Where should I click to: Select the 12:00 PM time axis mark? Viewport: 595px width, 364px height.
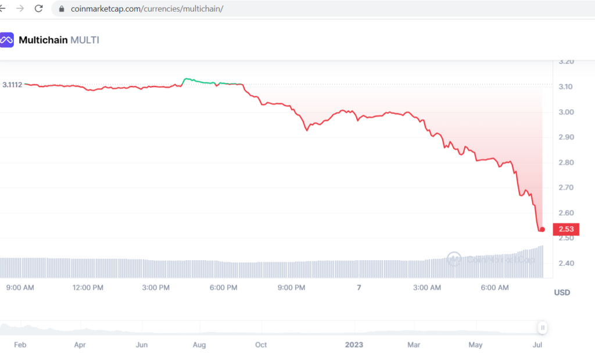tap(89, 287)
